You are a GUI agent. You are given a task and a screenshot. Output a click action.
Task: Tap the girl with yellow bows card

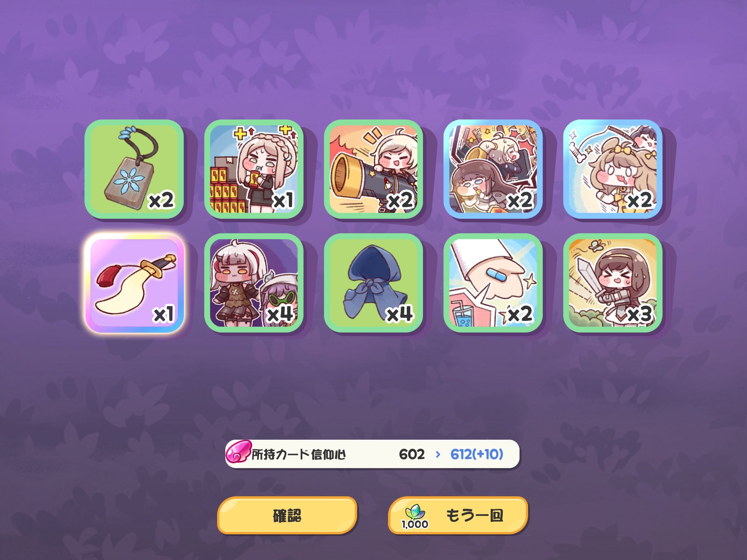tap(612, 169)
